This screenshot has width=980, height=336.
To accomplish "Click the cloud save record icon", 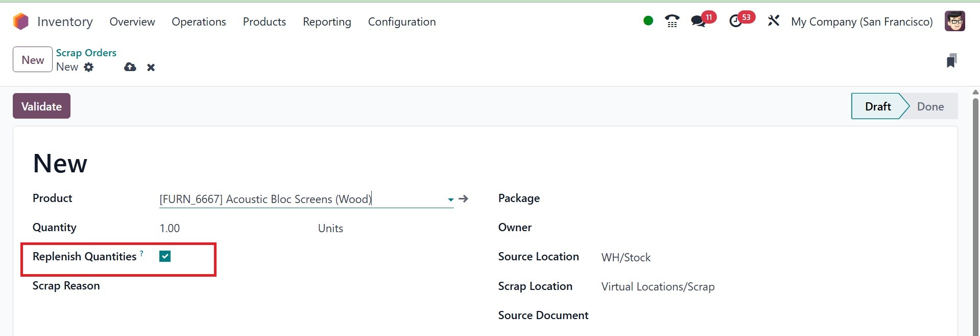I will (x=130, y=67).
